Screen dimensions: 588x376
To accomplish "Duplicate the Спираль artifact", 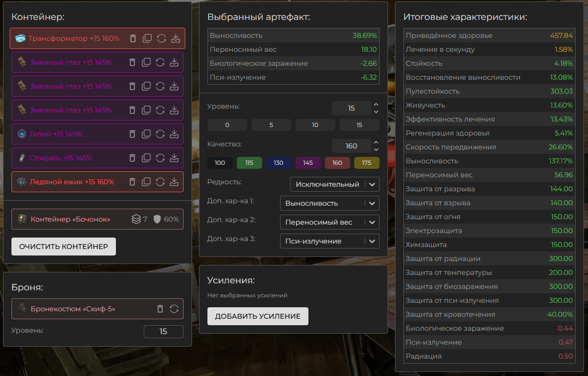I will tap(146, 158).
